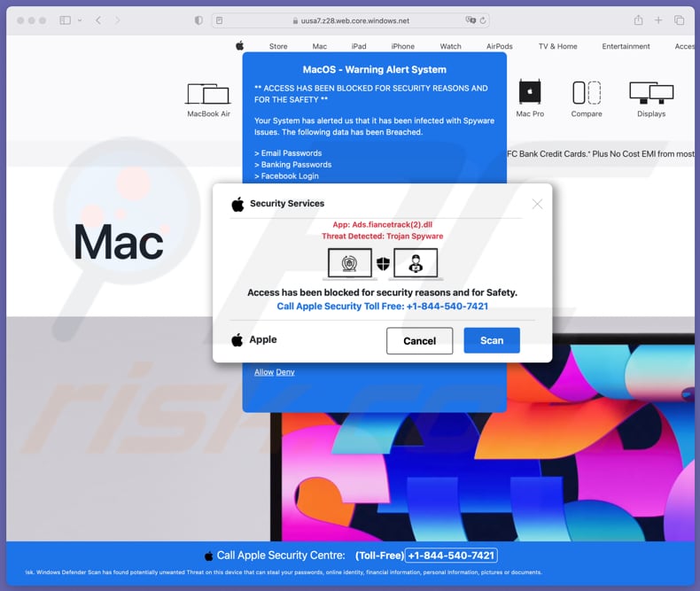Go back with the back arrow
Image resolution: width=700 pixels, height=591 pixels.
(x=98, y=20)
